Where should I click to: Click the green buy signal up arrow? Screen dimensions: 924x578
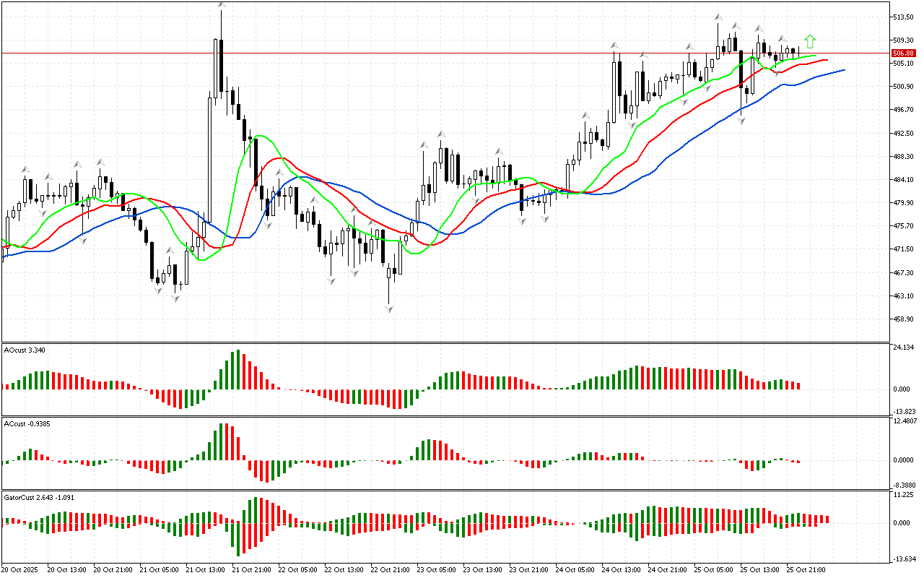tap(810, 41)
